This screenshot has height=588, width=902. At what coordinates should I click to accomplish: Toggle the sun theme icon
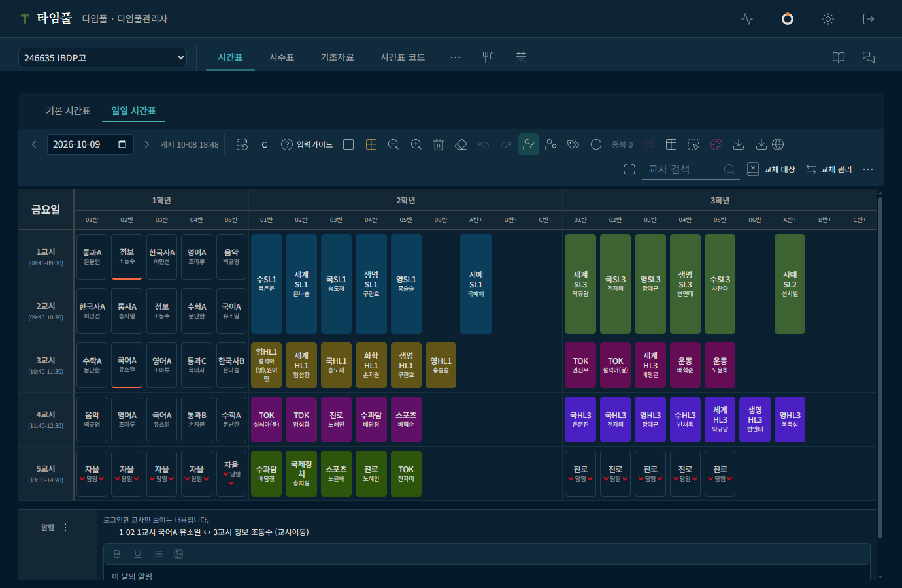click(828, 19)
